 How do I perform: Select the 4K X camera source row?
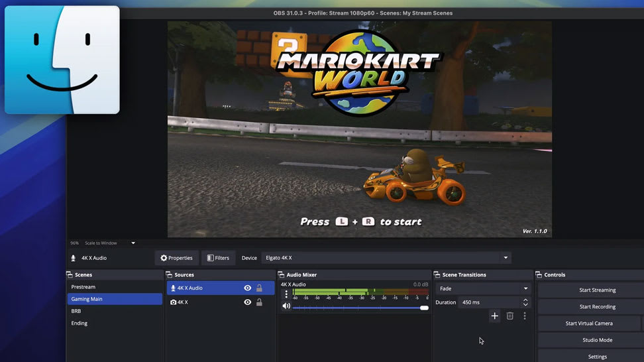click(x=221, y=302)
